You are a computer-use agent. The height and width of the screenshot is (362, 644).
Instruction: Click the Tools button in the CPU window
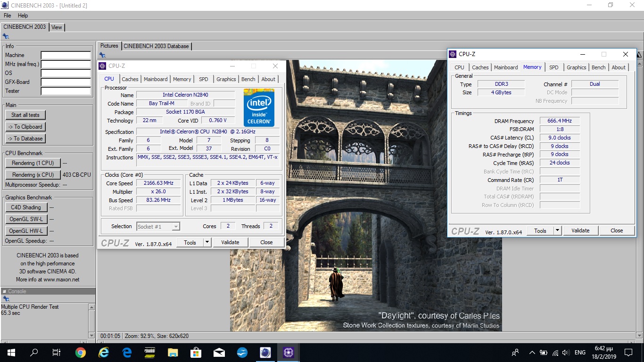coord(190,242)
